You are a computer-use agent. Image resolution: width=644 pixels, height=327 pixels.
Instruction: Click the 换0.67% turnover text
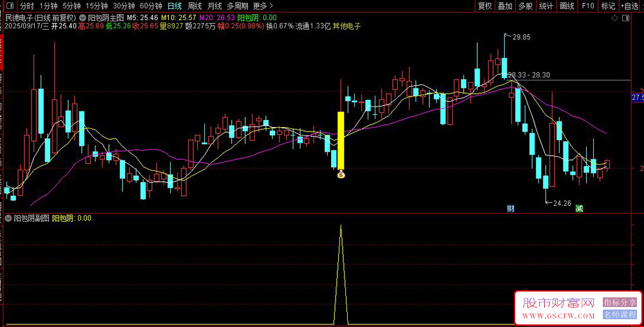pyautogui.click(x=279, y=26)
